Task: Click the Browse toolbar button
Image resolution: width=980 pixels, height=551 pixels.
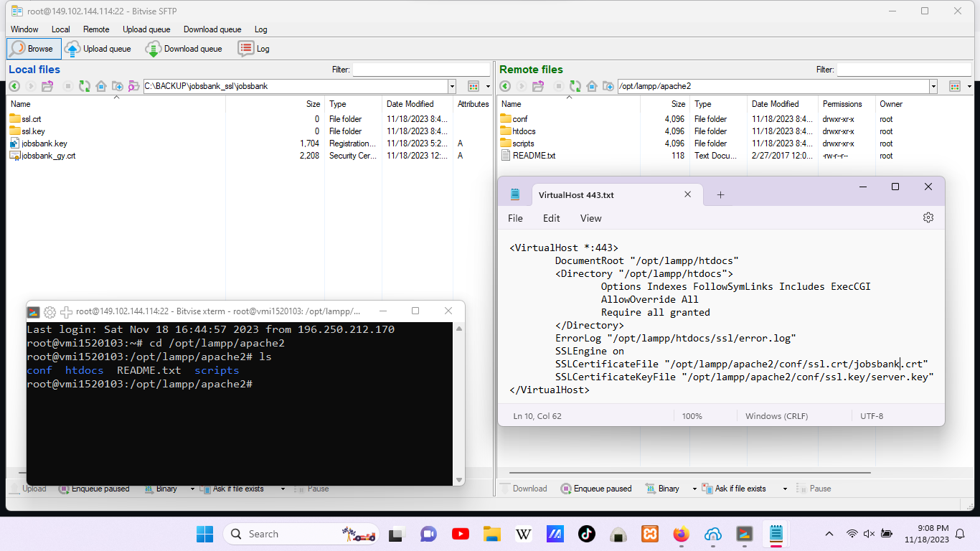Action: coord(32,49)
